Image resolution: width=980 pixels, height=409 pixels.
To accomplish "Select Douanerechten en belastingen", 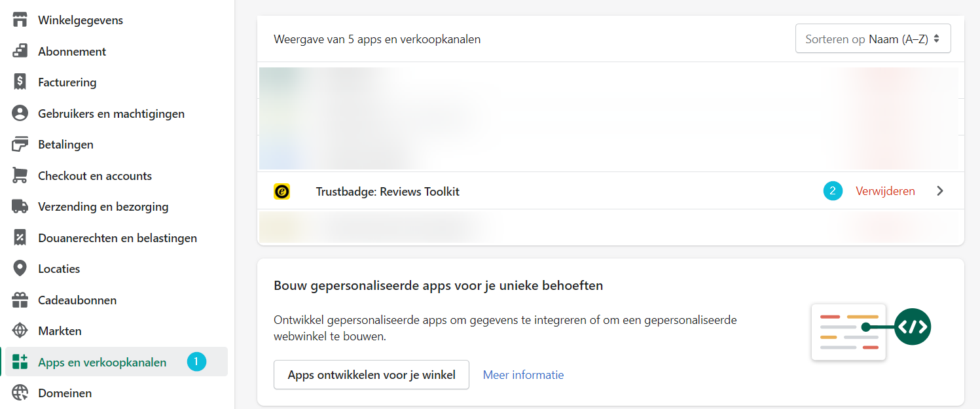I will (x=117, y=238).
